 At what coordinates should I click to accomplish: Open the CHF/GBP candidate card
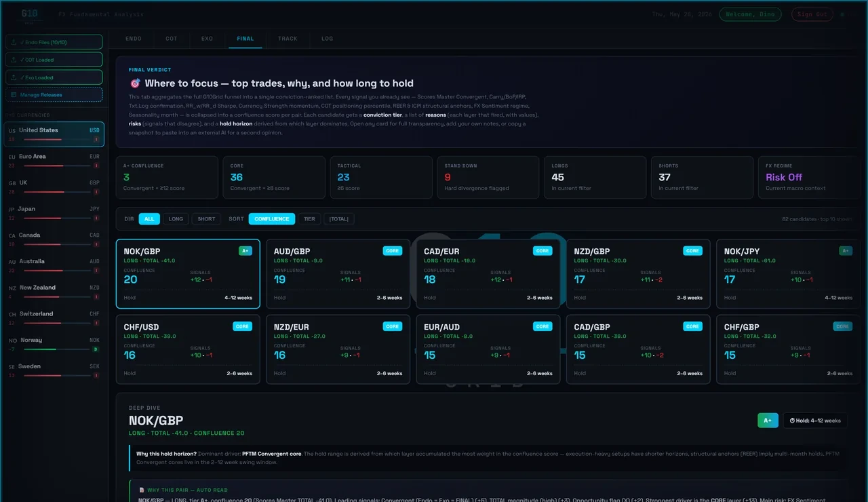coord(788,349)
